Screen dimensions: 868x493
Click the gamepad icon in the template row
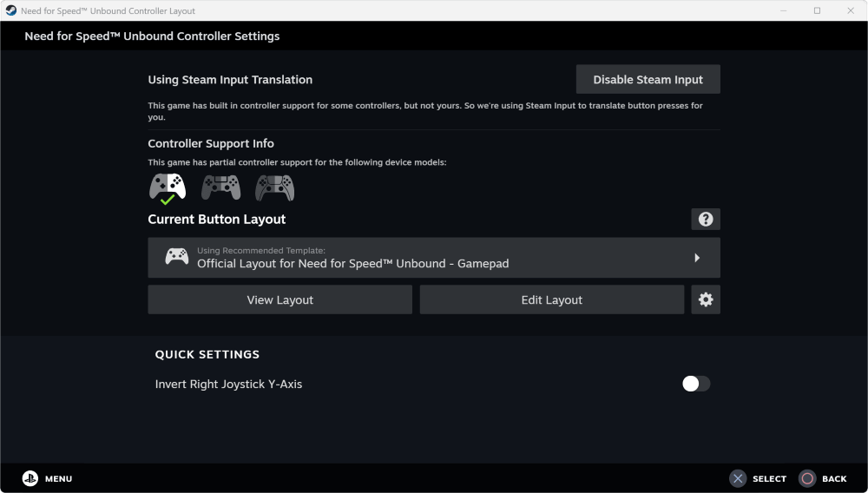click(x=177, y=257)
